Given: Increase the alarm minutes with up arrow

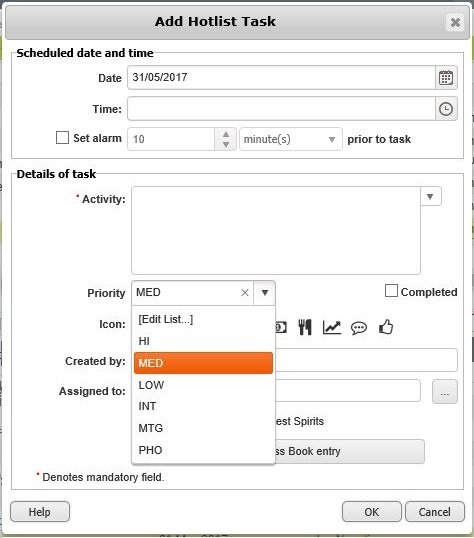Looking at the screenshot, I should click(226, 134).
